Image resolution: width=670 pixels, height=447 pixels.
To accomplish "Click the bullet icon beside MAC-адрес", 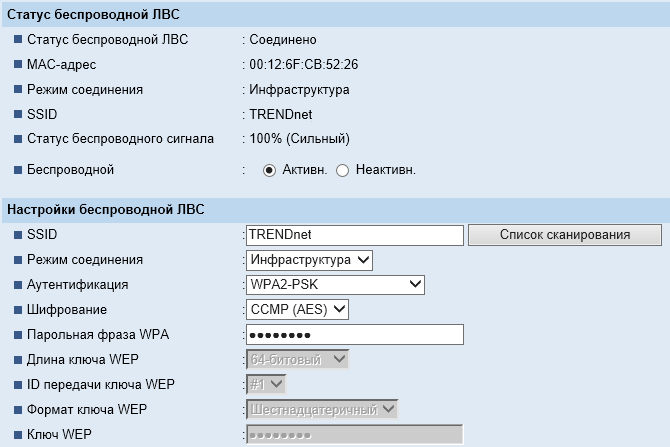I will click(x=16, y=65).
